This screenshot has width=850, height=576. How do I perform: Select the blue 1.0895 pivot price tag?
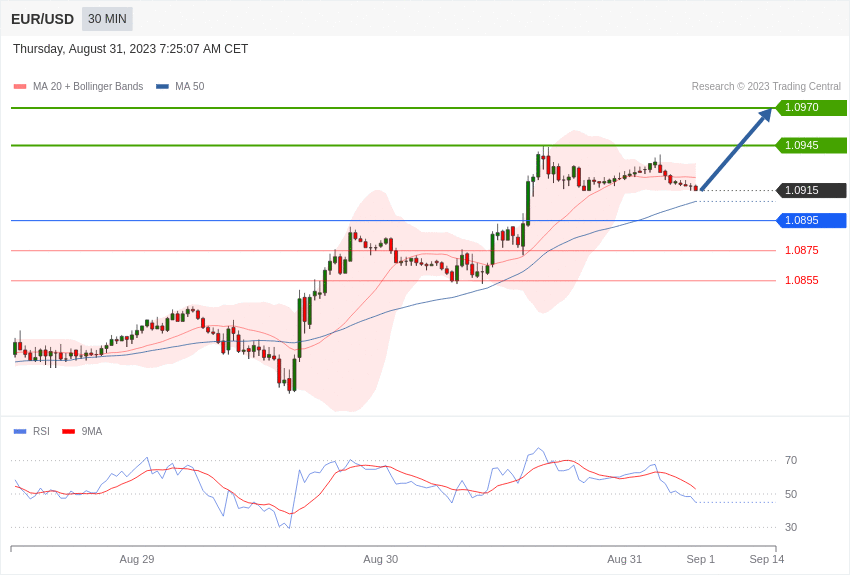[812, 221]
